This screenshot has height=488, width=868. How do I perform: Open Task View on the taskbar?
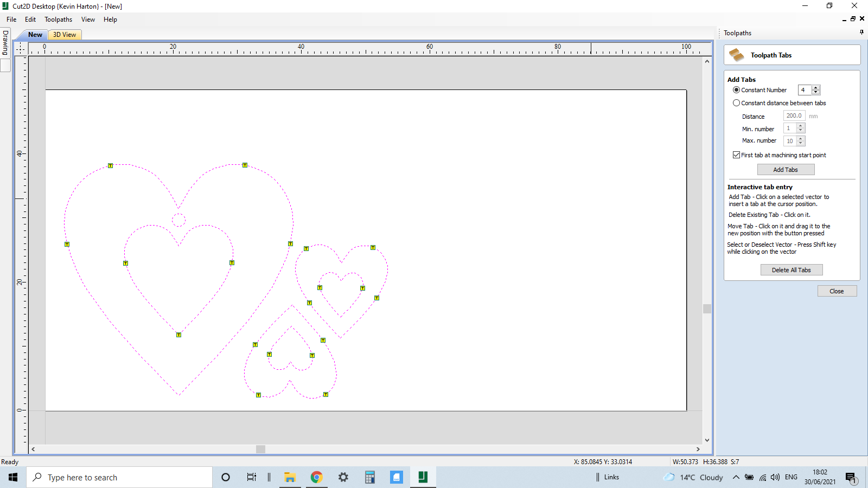tap(251, 477)
